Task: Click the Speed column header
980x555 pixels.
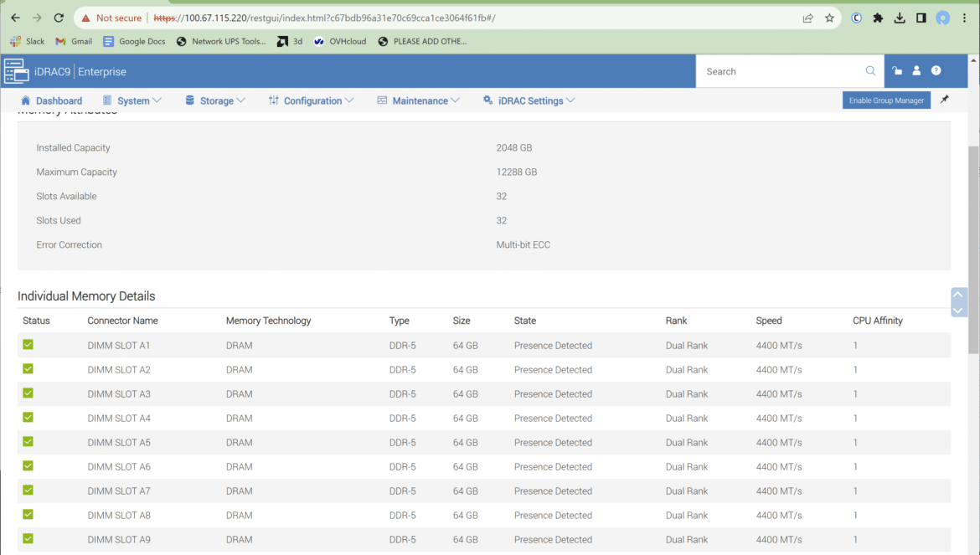Action: coord(769,321)
